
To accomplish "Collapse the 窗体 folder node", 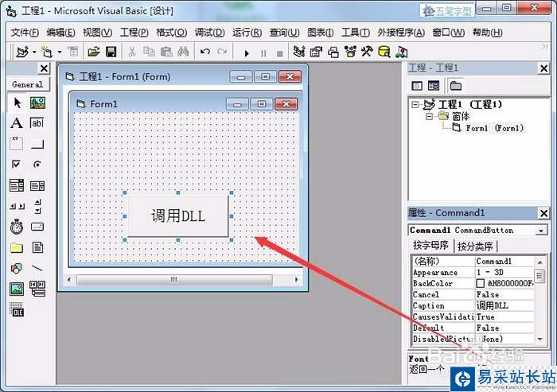I will (x=429, y=116).
